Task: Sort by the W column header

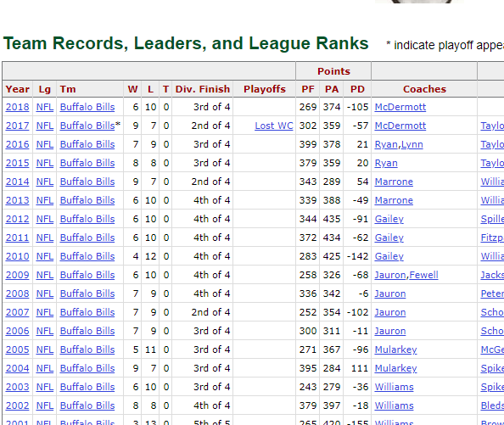Action: [132, 89]
